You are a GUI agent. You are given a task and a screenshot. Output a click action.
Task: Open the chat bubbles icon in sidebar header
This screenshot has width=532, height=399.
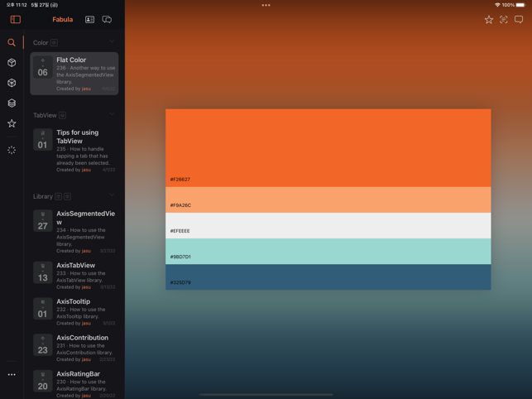(x=107, y=19)
